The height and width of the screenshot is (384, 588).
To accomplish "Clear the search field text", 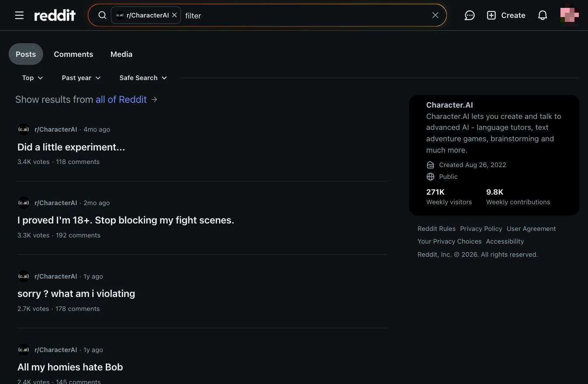I will [x=435, y=15].
